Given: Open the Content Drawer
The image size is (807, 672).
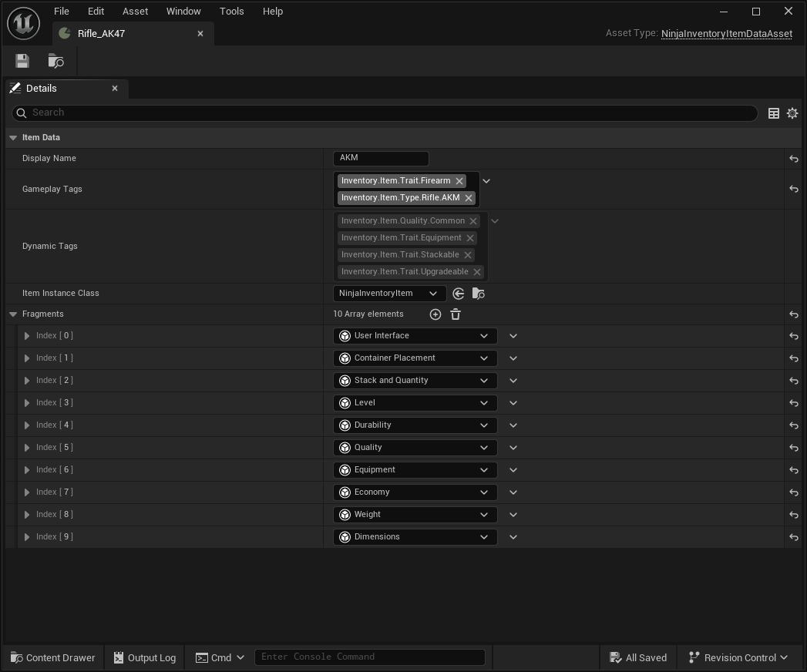Looking at the screenshot, I should click(52, 657).
